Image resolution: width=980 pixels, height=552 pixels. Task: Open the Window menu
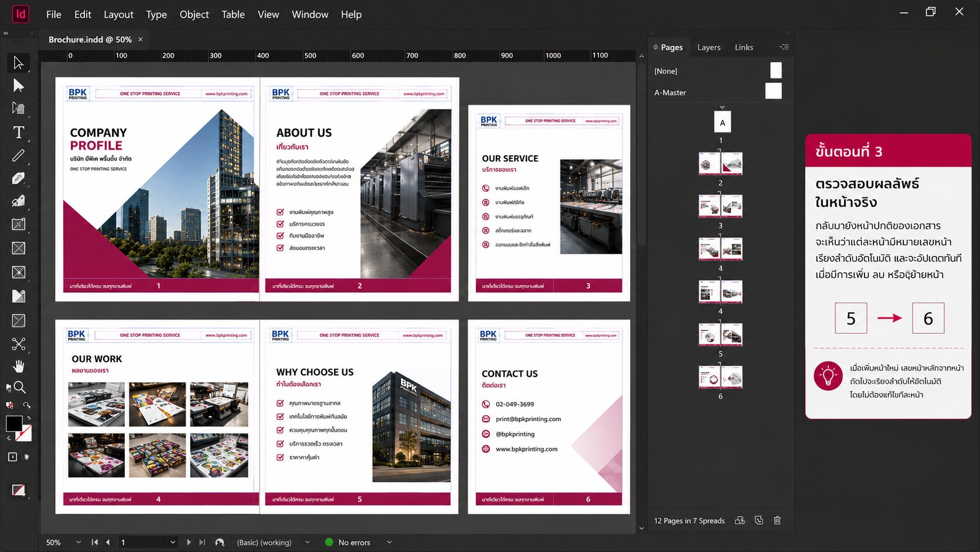[x=310, y=14]
